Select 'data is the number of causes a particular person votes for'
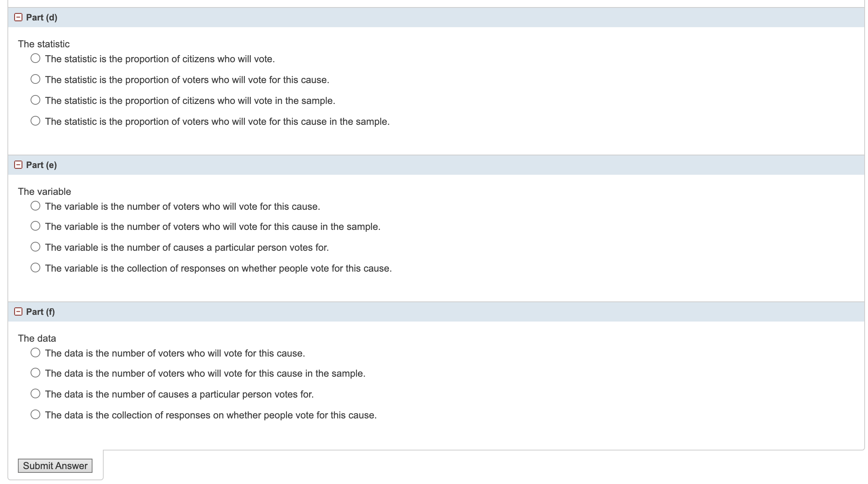 coord(35,393)
